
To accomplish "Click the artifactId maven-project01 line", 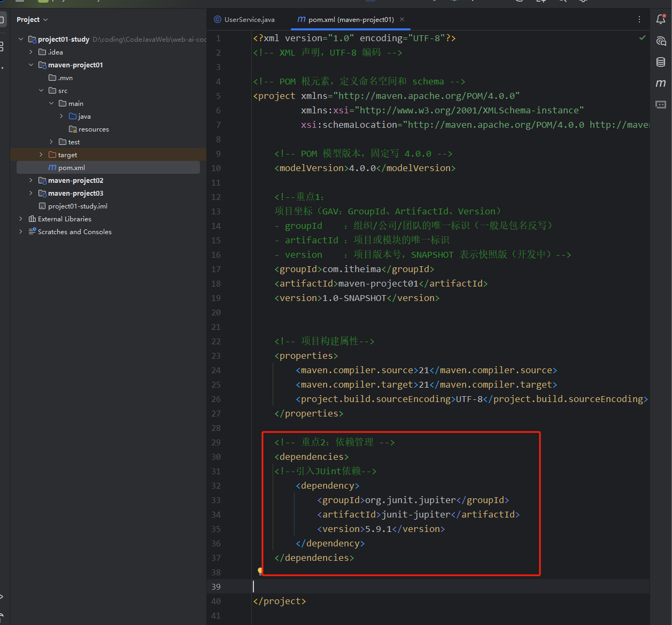I will [381, 283].
